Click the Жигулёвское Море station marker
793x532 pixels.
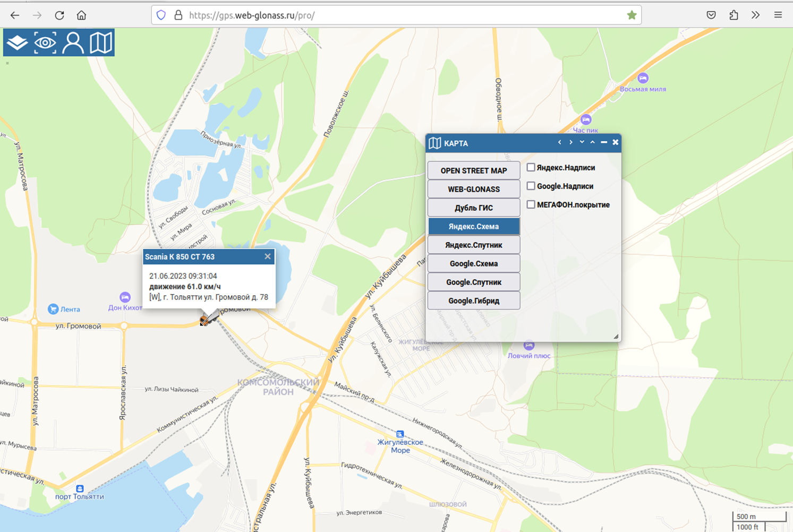400,434
